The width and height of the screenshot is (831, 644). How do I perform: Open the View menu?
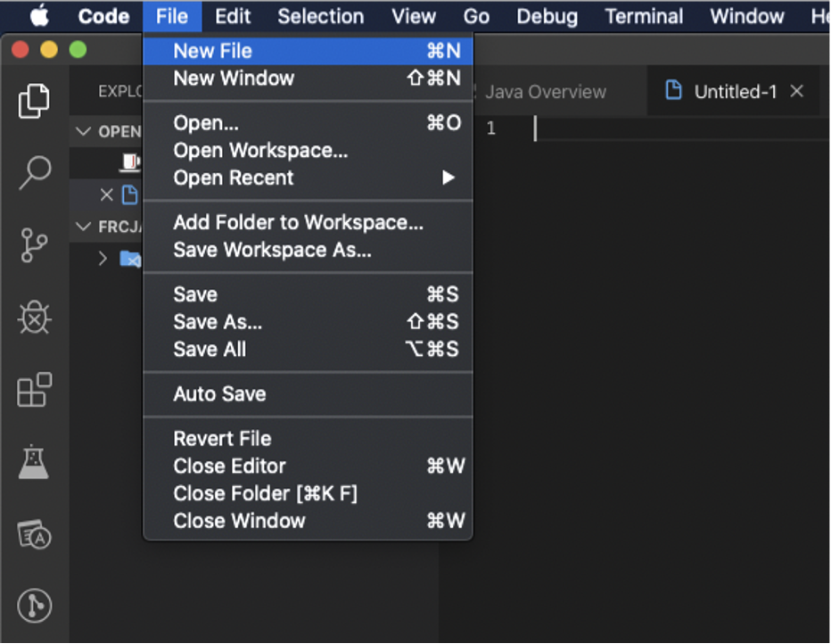[414, 16]
